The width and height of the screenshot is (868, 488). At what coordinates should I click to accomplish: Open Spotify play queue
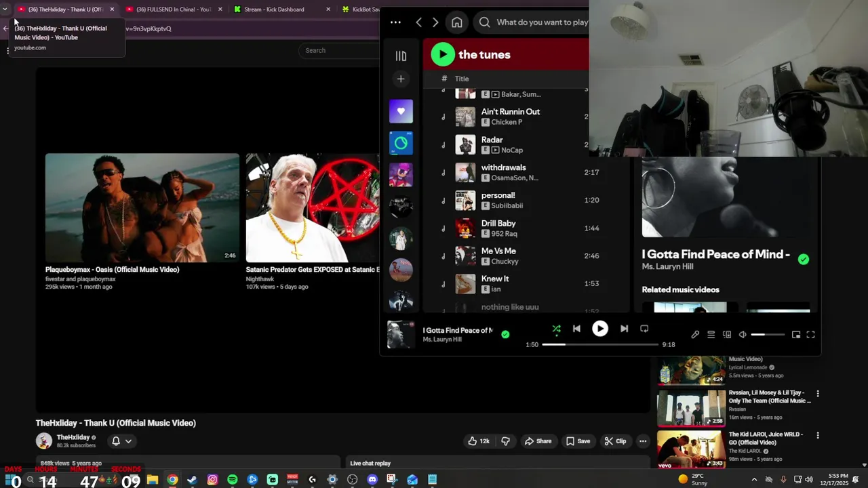click(711, 335)
